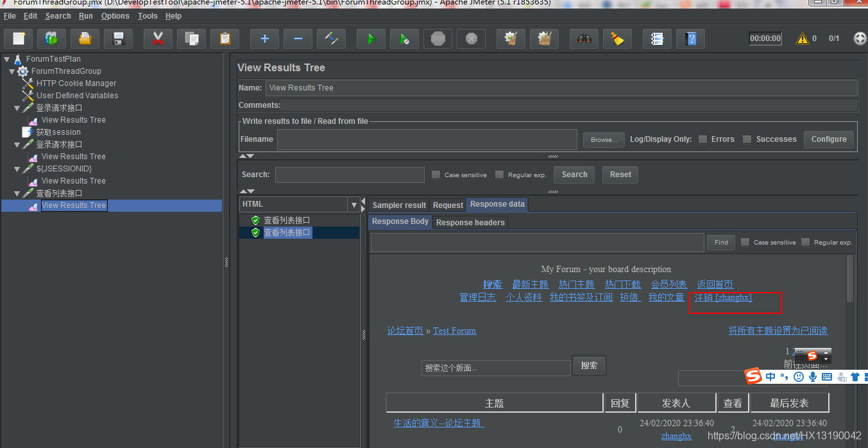This screenshot has width=868, height=448.
Task: Open the Function Helper list icon
Action: [657, 39]
